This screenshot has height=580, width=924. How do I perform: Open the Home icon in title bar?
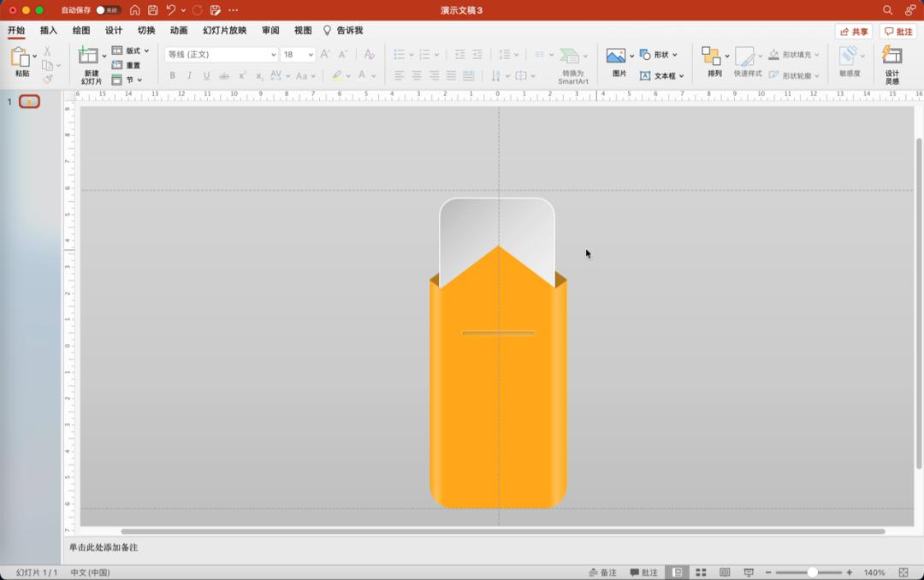coord(135,10)
